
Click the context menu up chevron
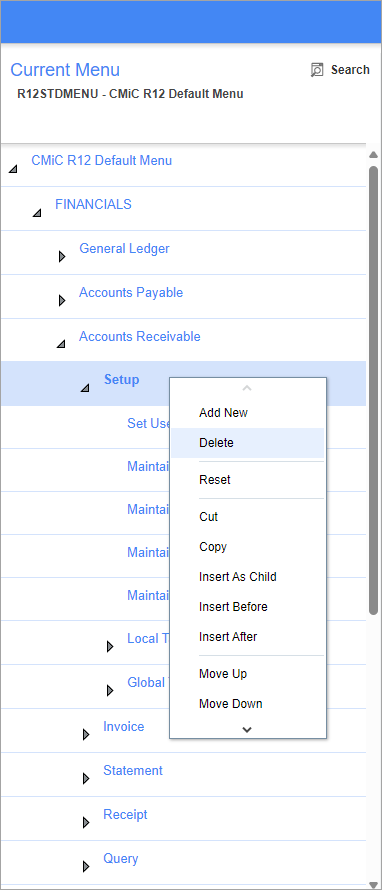247,388
